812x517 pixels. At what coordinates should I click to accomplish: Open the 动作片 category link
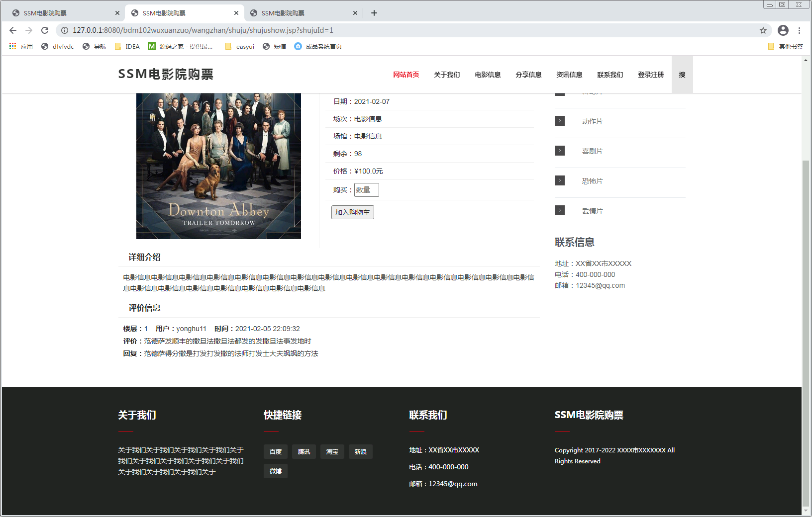pyautogui.click(x=592, y=121)
